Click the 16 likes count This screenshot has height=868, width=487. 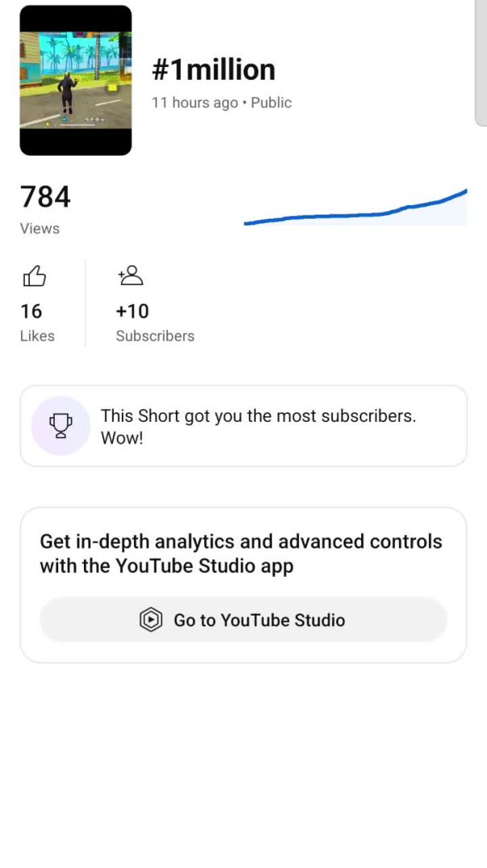tap(31, 311)
